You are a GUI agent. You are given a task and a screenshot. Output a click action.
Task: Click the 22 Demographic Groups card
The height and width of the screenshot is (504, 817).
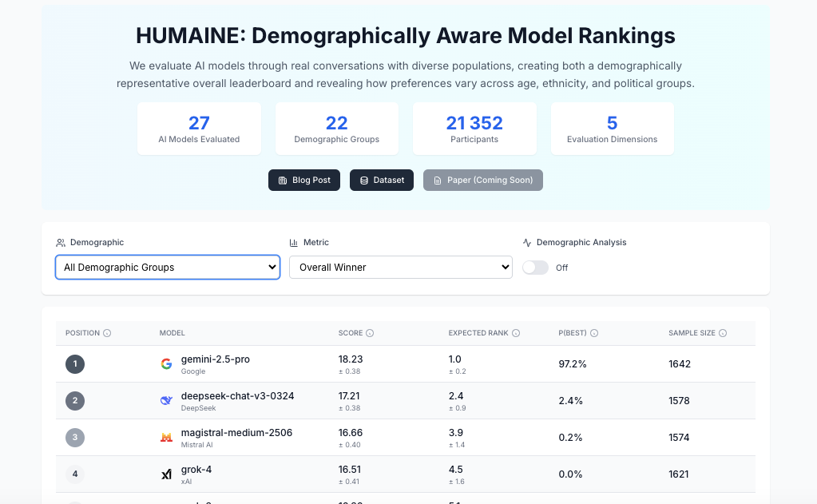(336, 129)
